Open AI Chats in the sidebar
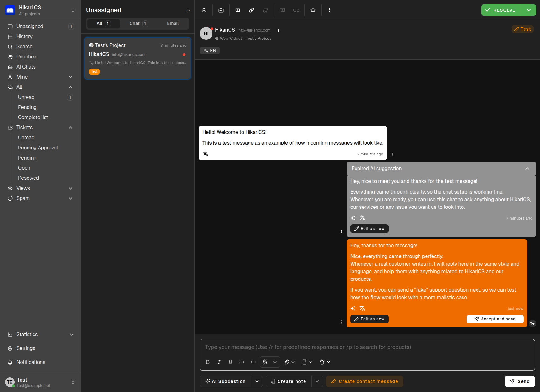540x392 pixels. pos(40,67)
